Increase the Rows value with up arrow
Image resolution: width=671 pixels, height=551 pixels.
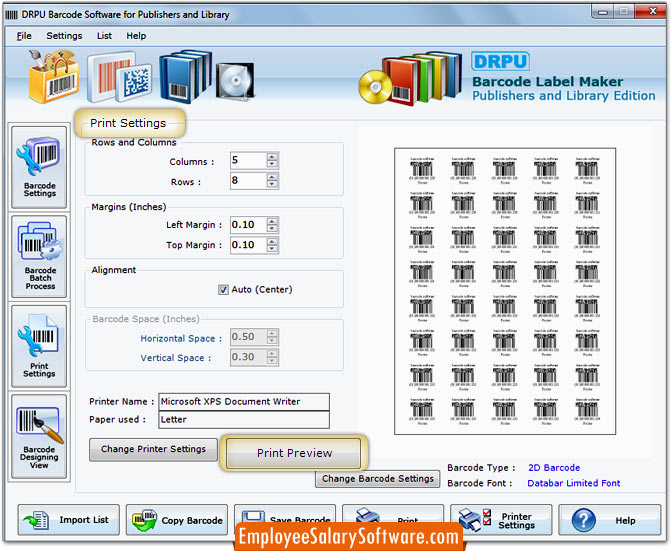[272, 177]
